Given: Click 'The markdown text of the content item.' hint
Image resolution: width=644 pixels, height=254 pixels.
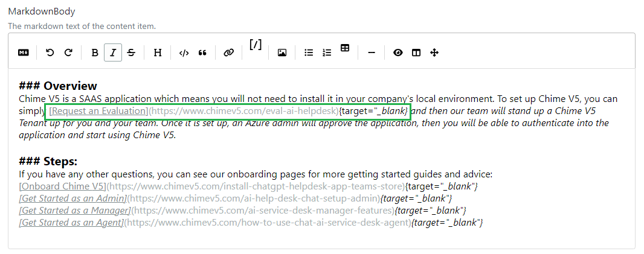Looking at the screenshot, I should (82, 27).
